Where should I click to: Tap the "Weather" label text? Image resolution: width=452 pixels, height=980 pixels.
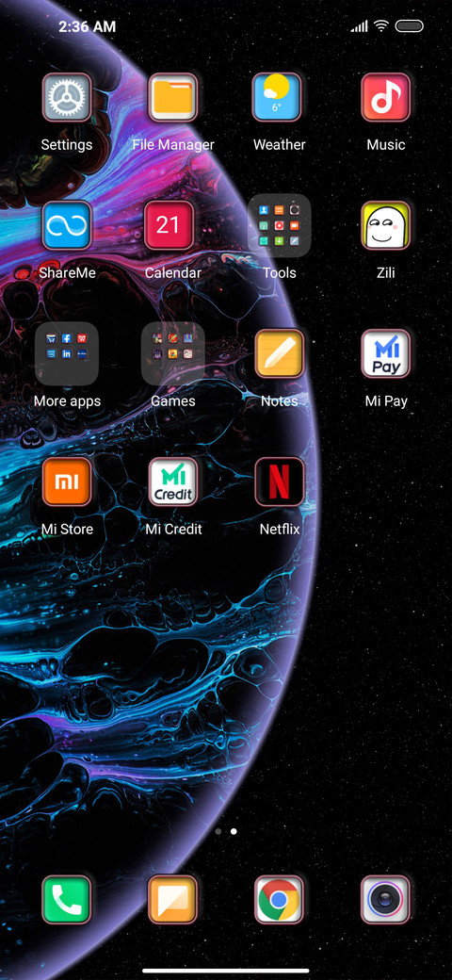[279, 145]
